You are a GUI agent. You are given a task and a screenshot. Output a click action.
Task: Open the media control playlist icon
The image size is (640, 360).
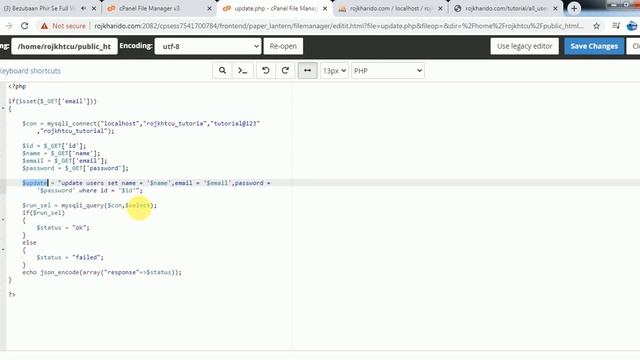tap(616, 26)
